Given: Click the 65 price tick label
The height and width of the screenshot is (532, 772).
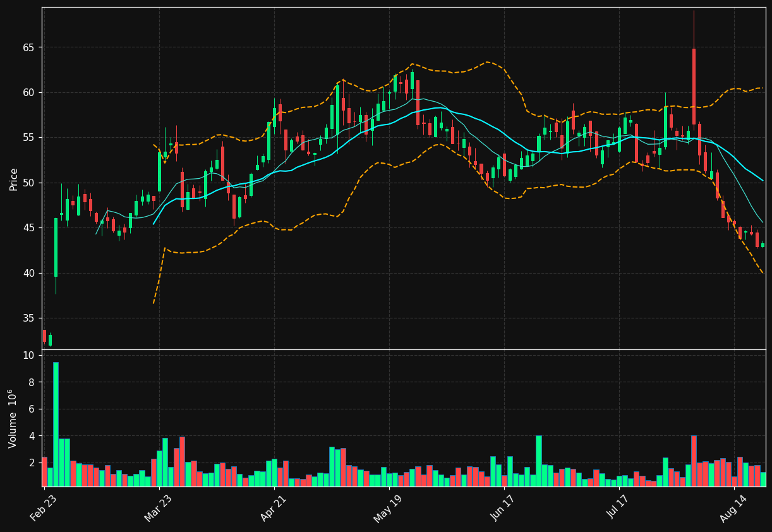Looking at the screenshot, I should 28,47.
